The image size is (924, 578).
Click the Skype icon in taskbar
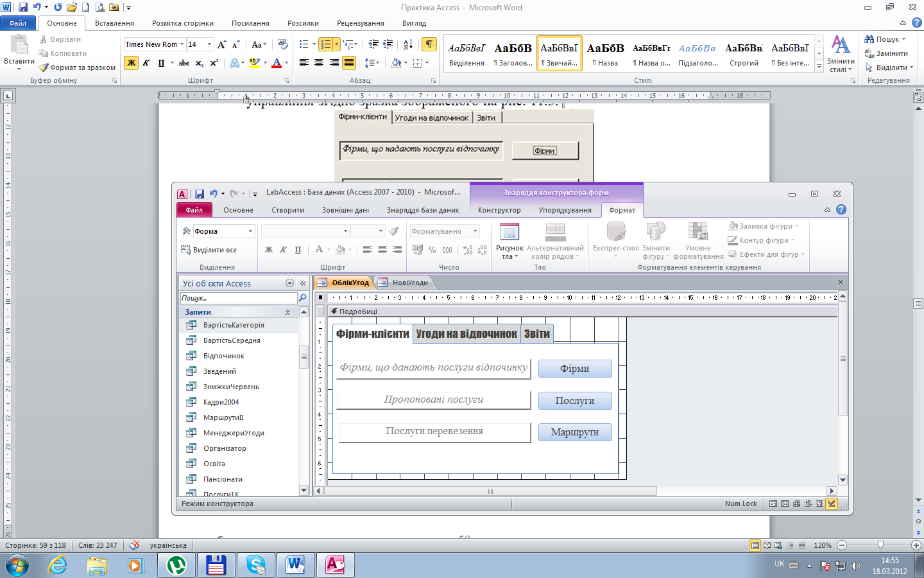tap(255, 565)
